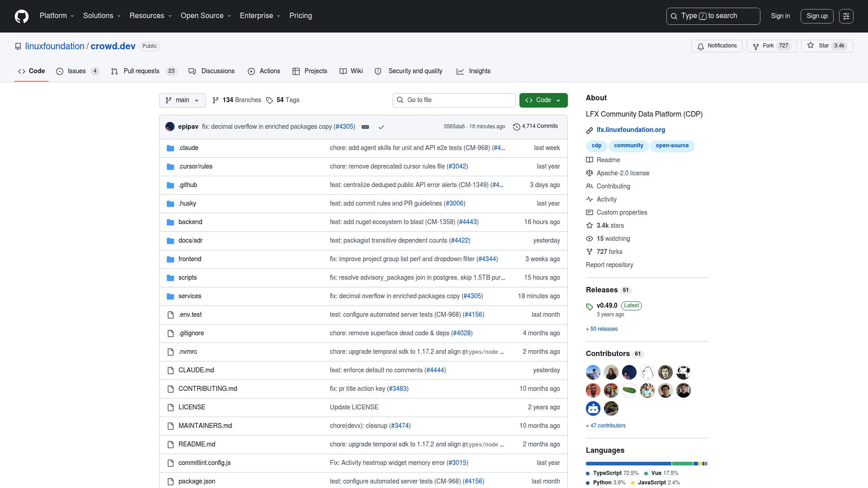Switch to the Insights tab
The image size is (868, 488).
click(473, 71)
